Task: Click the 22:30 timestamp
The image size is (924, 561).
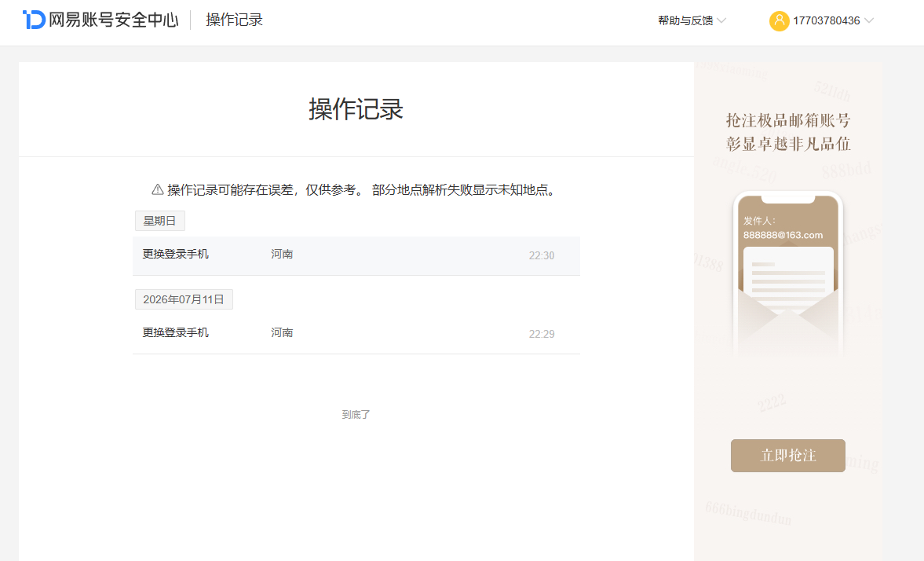Action: pos(541,255)
